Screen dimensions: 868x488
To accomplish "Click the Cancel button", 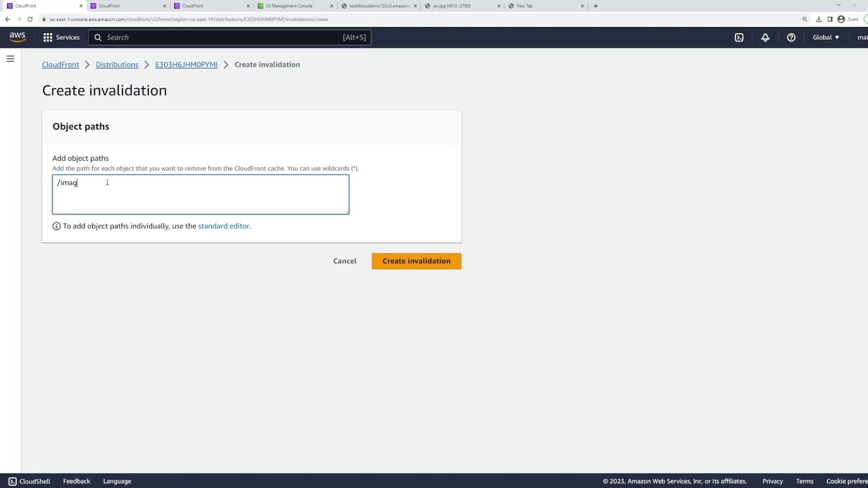I will pyautogui.click(x=344, y=261).
